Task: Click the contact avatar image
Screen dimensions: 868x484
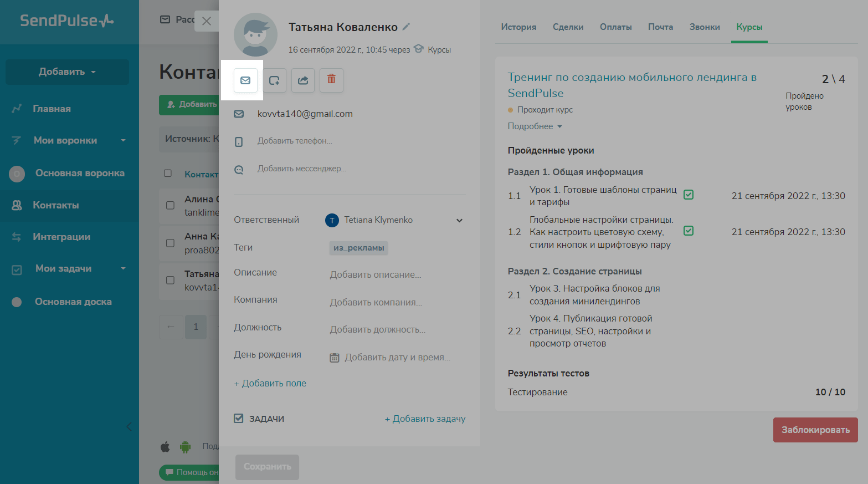Action: tap(255, 35)
